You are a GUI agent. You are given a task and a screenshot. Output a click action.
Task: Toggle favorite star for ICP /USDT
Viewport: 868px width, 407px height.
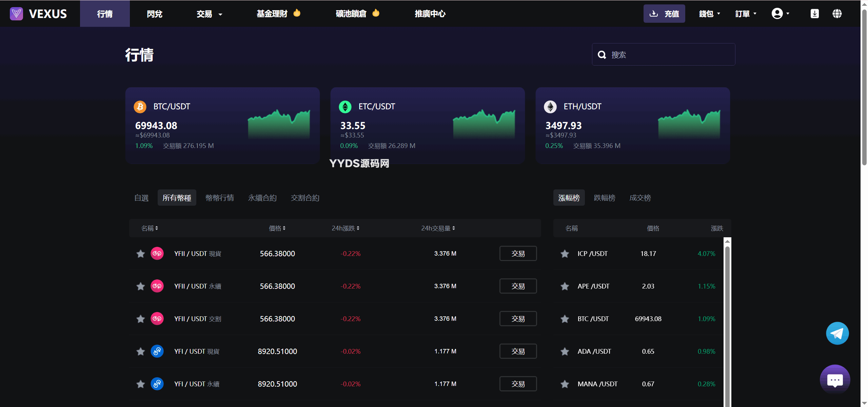pos(565,254)
